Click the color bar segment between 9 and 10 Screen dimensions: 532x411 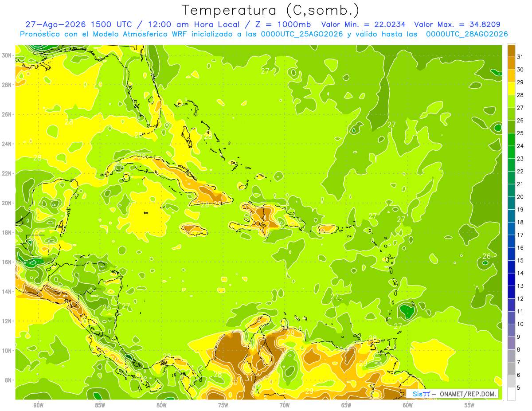[511, 330]
